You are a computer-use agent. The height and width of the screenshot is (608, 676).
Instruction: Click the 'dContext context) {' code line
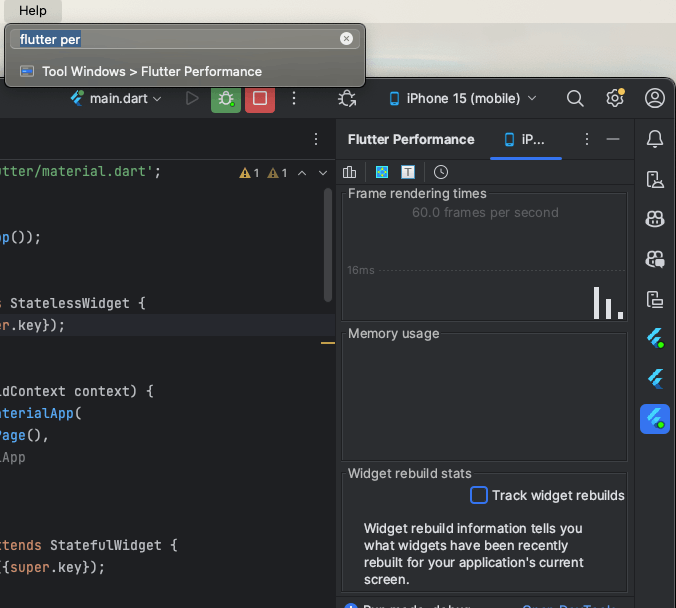pos(76,391)
